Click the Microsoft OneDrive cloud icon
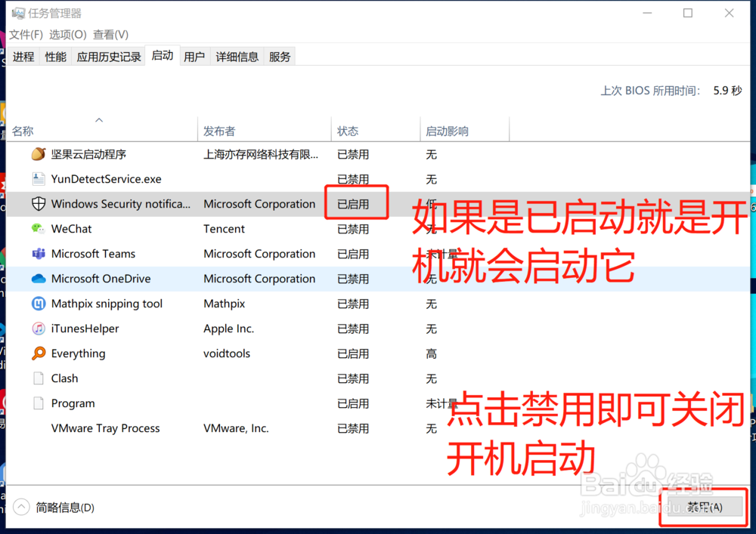 click(39, 278)
